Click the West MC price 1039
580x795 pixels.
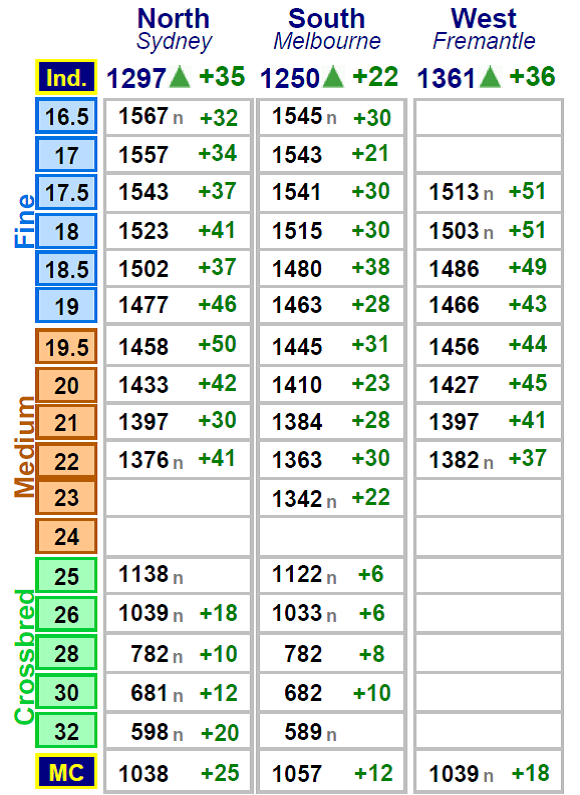click(454, 774)
